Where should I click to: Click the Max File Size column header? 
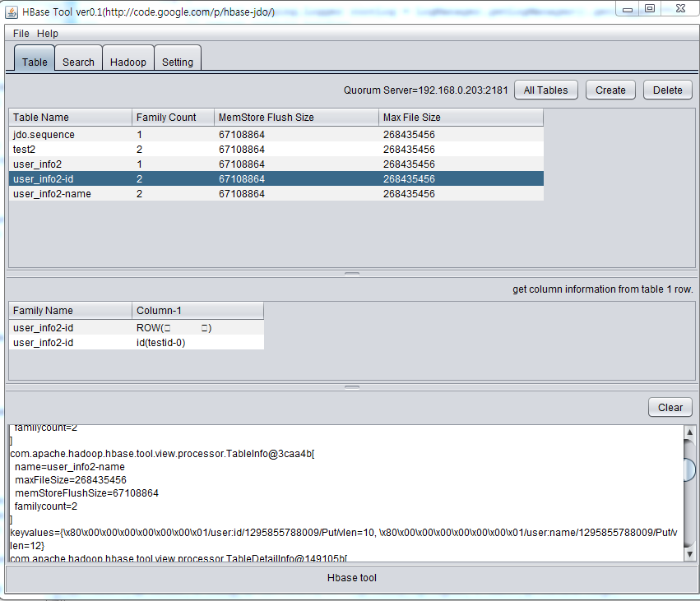tap(461, 118)
